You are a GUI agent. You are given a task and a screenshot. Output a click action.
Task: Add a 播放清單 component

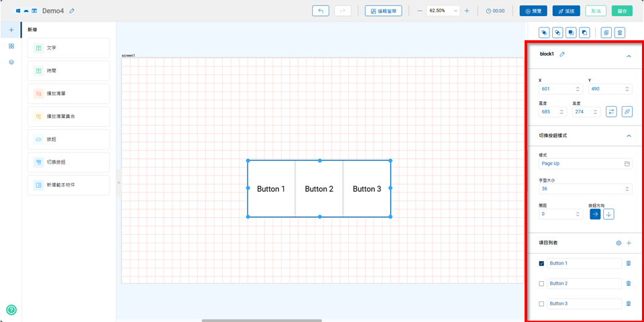click(x=68, y=94)
